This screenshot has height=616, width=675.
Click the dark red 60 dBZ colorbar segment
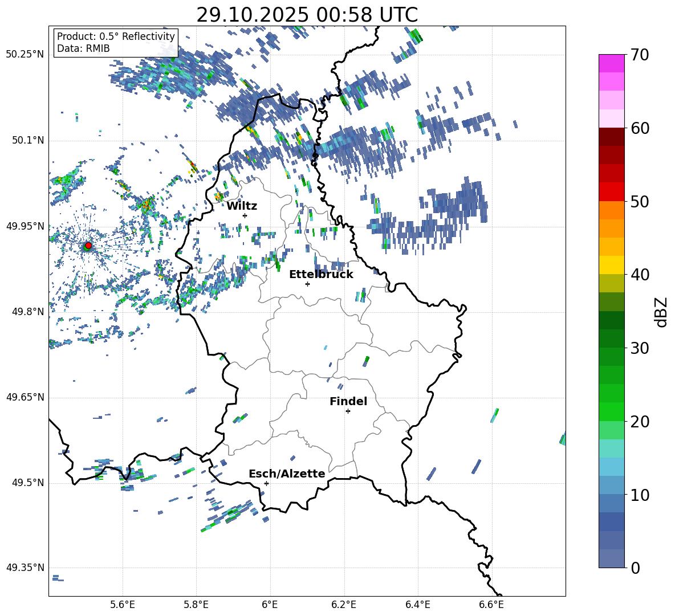point(611,137)
